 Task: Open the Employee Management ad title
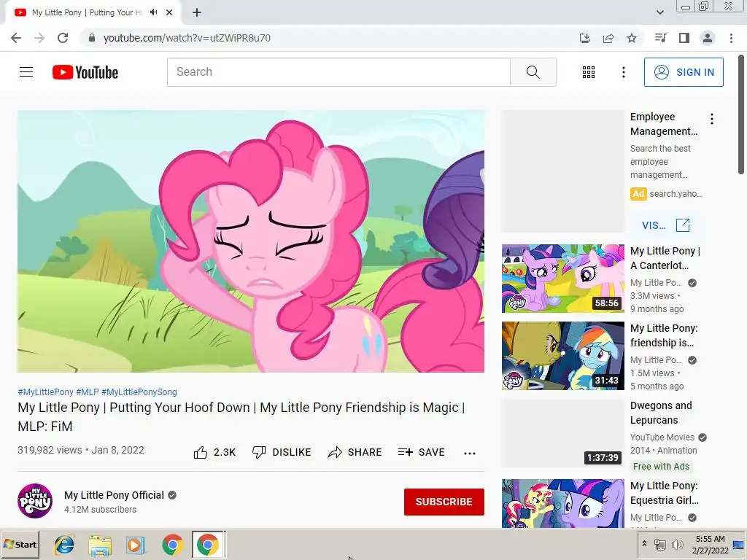pos(664,124)
